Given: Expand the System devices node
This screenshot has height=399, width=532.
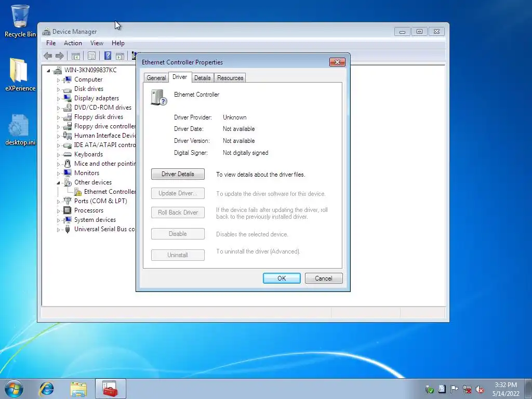Looking at the screenshot, I should point(58,220).
